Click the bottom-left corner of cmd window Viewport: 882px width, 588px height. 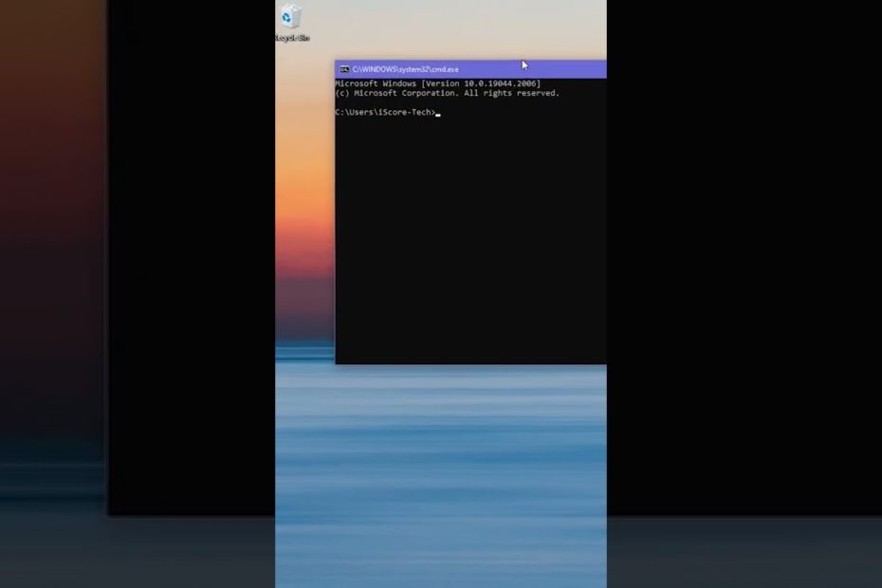pyautogui.click(x=336, y=363)
